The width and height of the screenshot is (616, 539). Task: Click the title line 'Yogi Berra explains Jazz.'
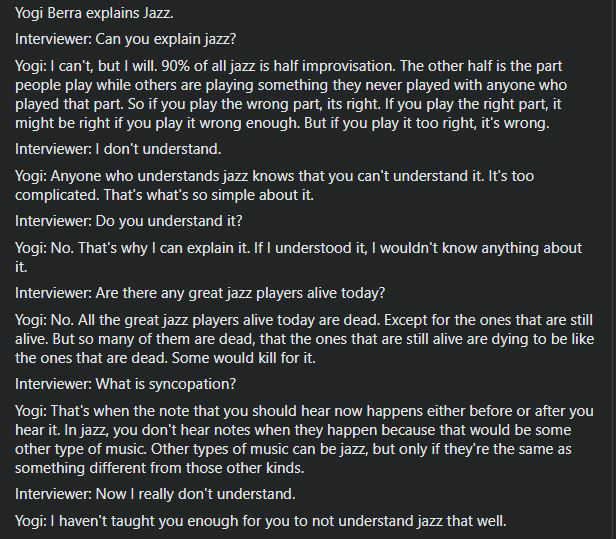(94, 13)
